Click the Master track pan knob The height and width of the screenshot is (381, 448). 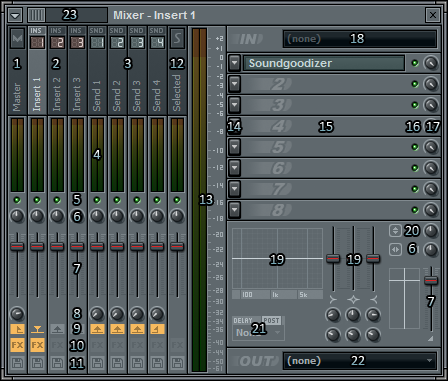tap(17, 216)
